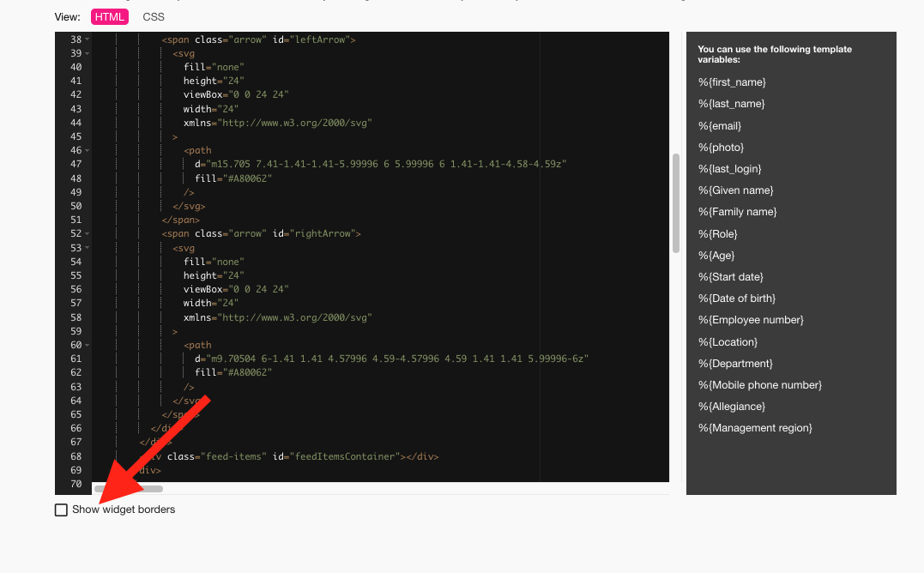Click the code editor's horizontal scrollbar thumb
Image resolution: width=924 pixels, height=573 pixels.
point(128,489)
